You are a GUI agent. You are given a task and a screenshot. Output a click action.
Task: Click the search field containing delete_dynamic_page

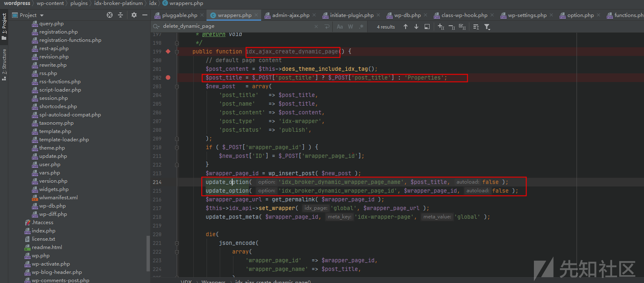[x=236, y=27]
